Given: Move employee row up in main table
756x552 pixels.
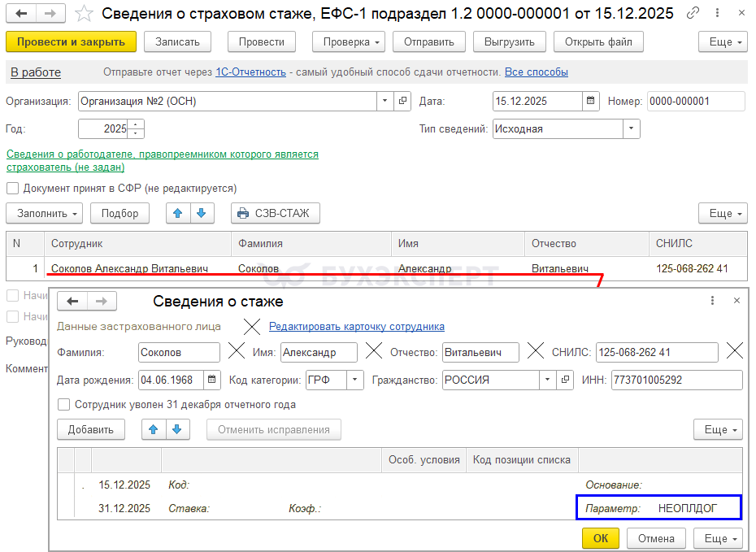Looking at the screenshot, I should (178, 213).
